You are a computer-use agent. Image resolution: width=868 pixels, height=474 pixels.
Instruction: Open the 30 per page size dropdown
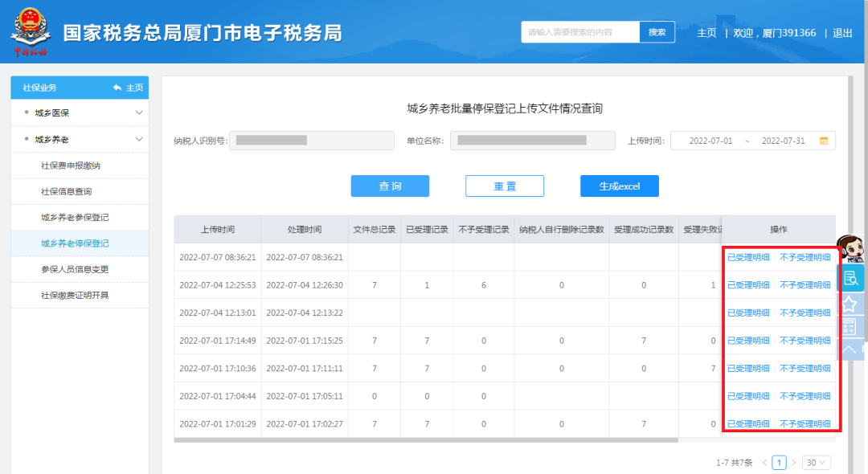pos(817,463)
